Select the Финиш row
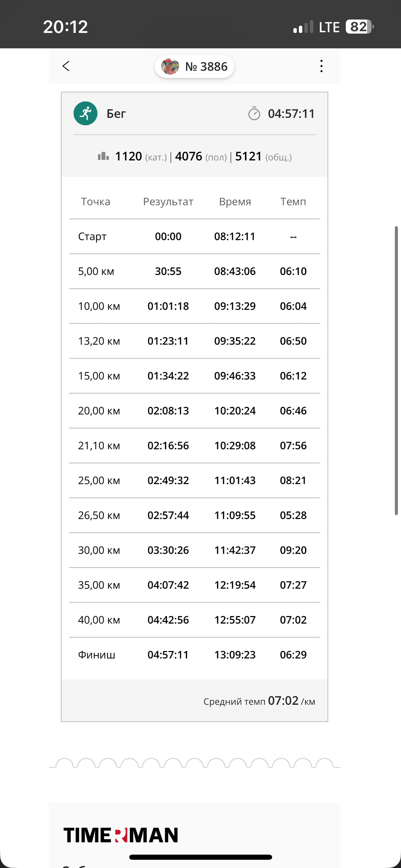The width and height of the screenshot is (401, 868). click(194, 655)
